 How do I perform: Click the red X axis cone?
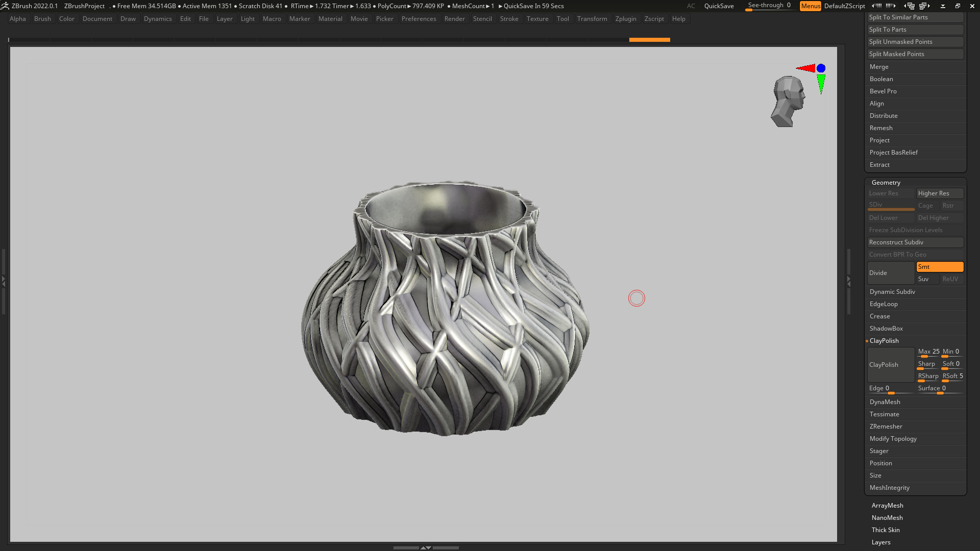pyautogui.click(x=805, y=68)
